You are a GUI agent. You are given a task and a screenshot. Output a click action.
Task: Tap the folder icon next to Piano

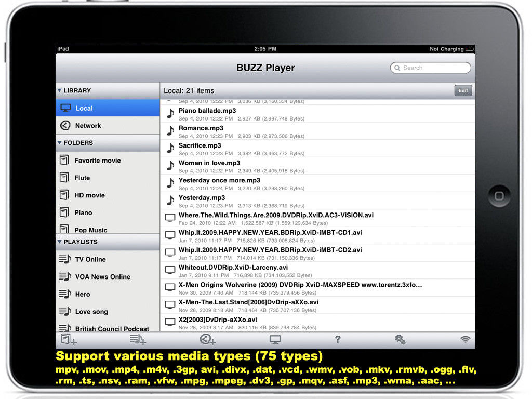pos(64,212)
